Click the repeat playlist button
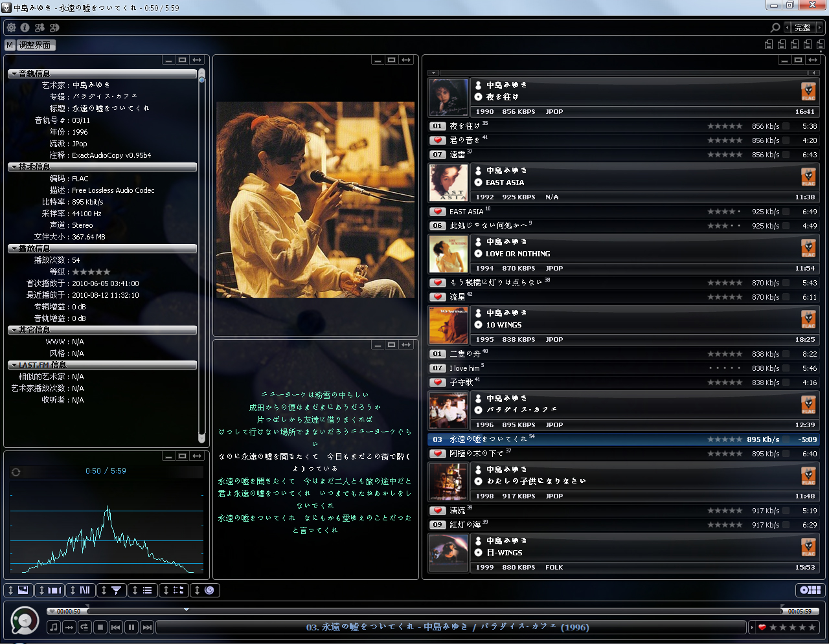 85,627
